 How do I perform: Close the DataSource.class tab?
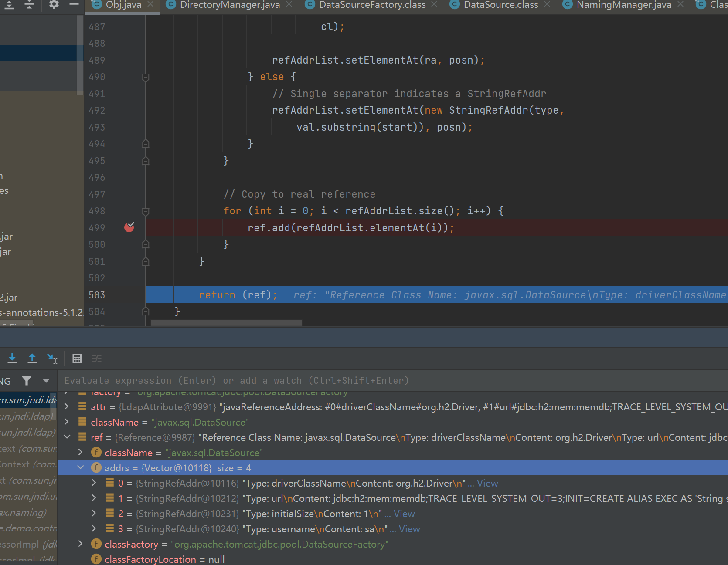(x=547, y=4)
